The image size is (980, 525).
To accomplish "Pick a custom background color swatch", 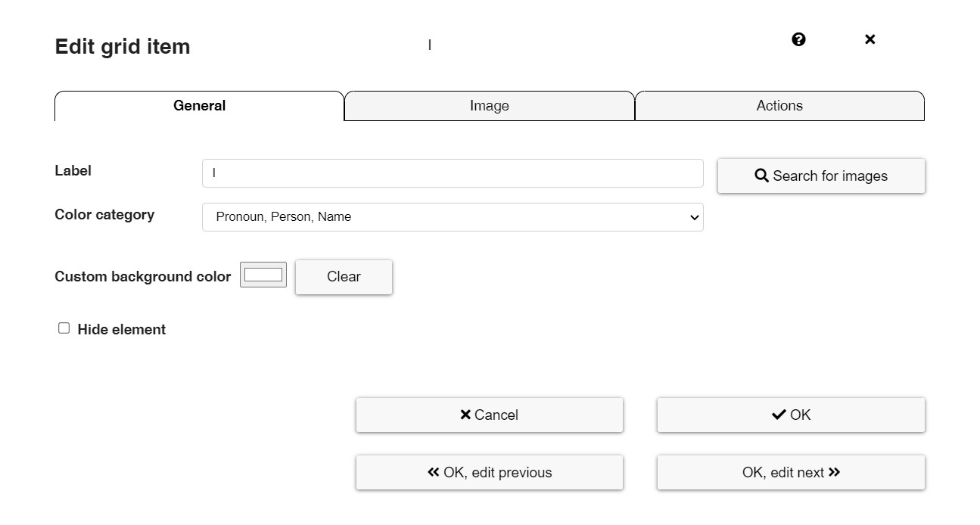I will tap(263, 275).
